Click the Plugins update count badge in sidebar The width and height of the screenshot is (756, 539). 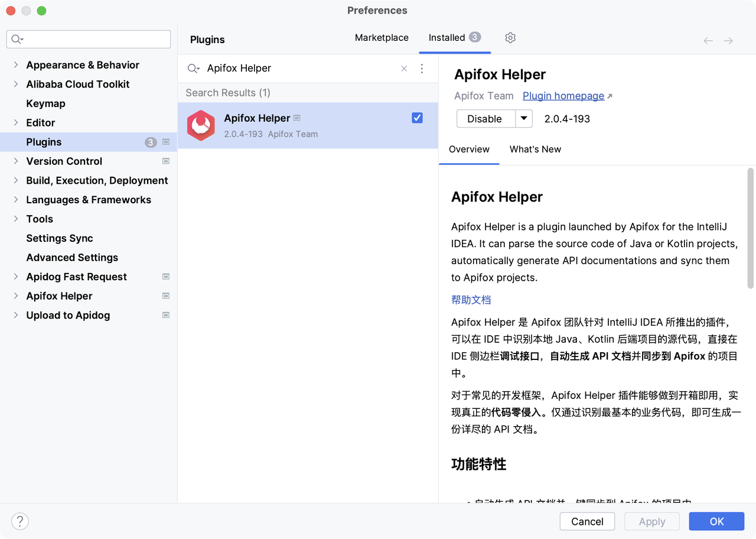tap(151, 142)
